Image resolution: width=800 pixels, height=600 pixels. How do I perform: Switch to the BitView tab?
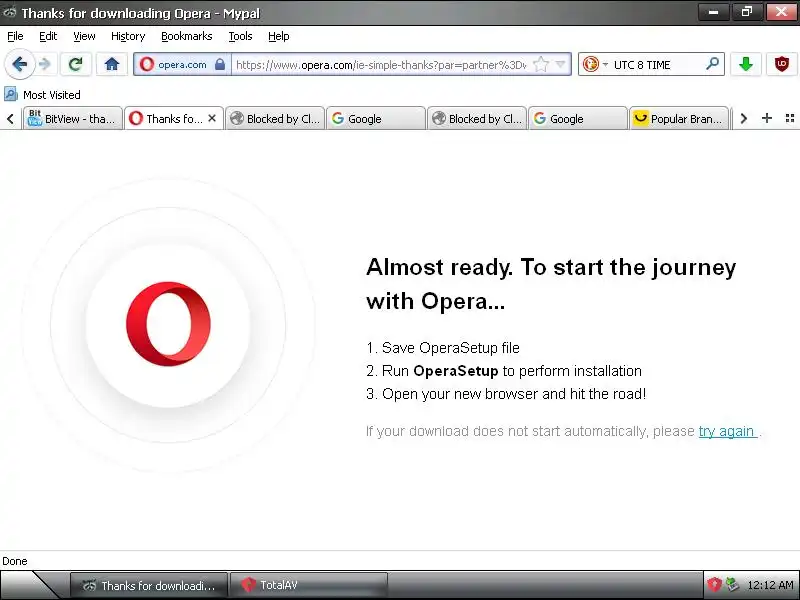pyautogui.click(x=72, y=118)
